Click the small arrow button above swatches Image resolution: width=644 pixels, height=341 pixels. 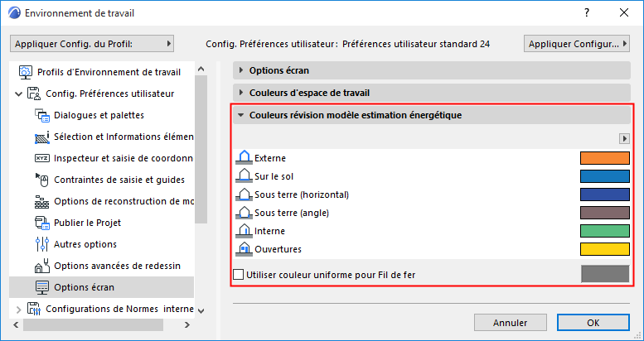pyautogui.click(x=624, y=138)
